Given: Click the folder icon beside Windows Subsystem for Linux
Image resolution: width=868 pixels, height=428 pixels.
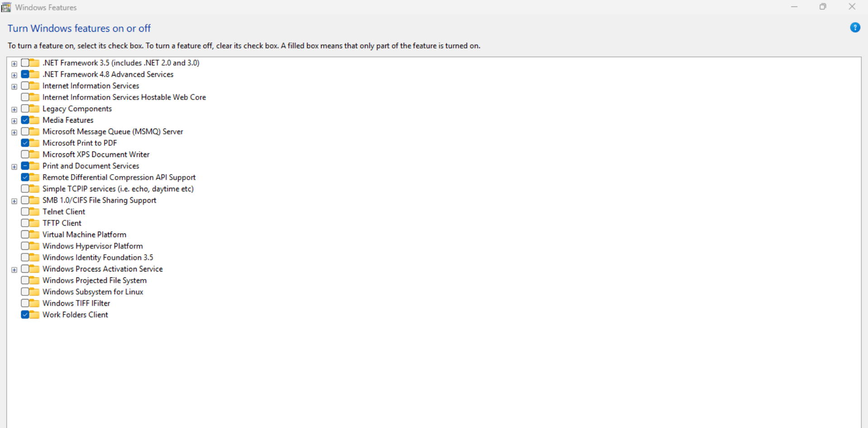Looking at the screenshot, I should click(x=34, y=292).
